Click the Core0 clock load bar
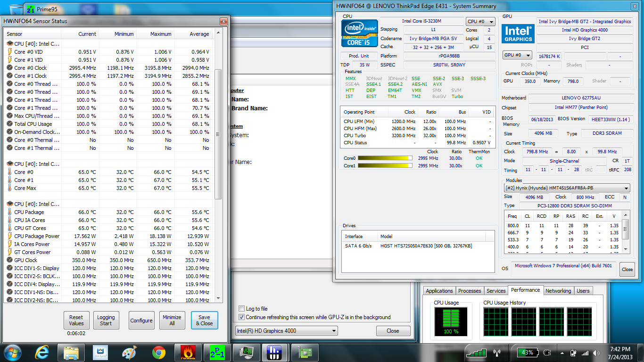The image size is (644, 362). pos(385,158)
